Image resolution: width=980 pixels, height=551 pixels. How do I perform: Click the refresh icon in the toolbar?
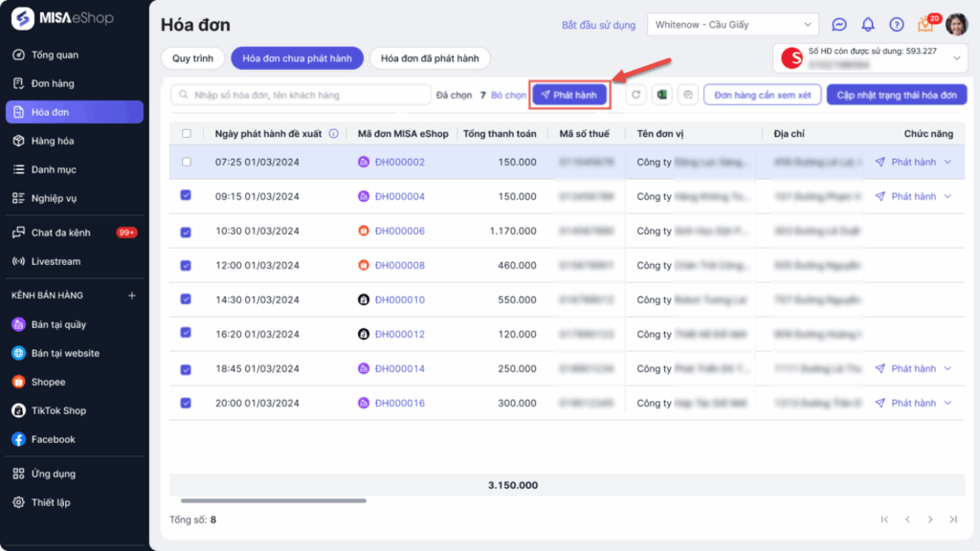(636, 95)
